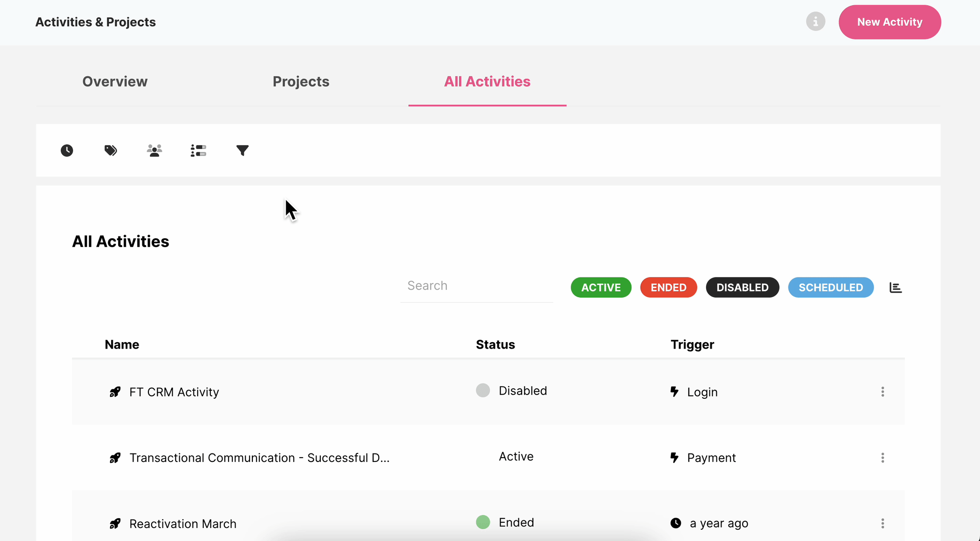
Task: Click rocket icon next to FT CRM Activity
Action: tap(115, 392)
